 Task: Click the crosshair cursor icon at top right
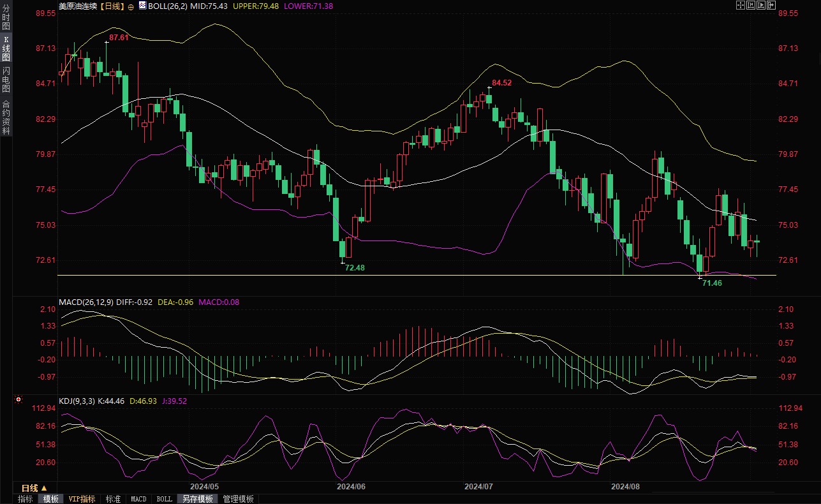pyautogui.click(x=741, y=5)
